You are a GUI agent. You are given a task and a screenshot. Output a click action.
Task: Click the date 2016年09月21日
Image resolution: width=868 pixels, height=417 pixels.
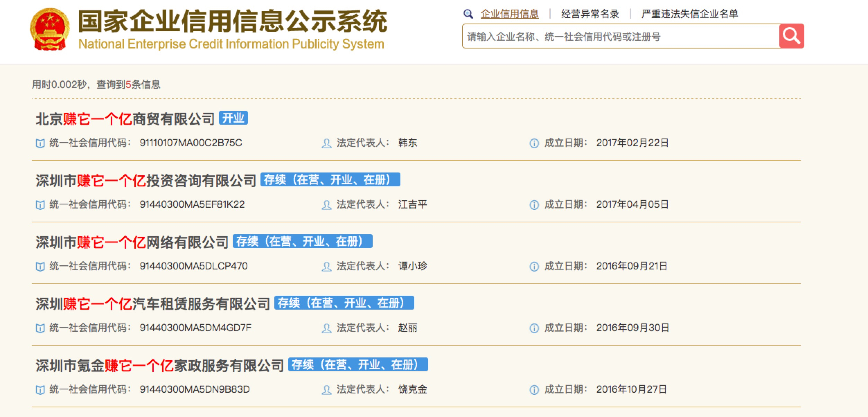pyautogui.click(x=632, y=266)
